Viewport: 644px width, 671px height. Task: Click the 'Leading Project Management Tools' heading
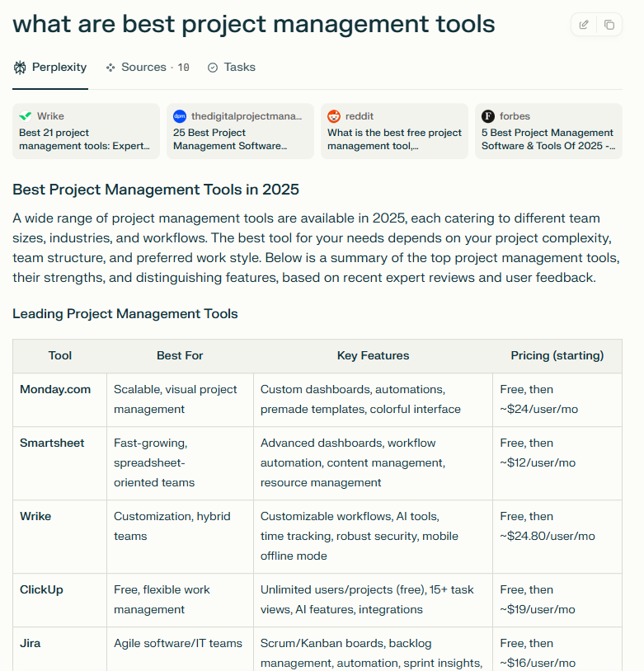click(x=125, y=314)
